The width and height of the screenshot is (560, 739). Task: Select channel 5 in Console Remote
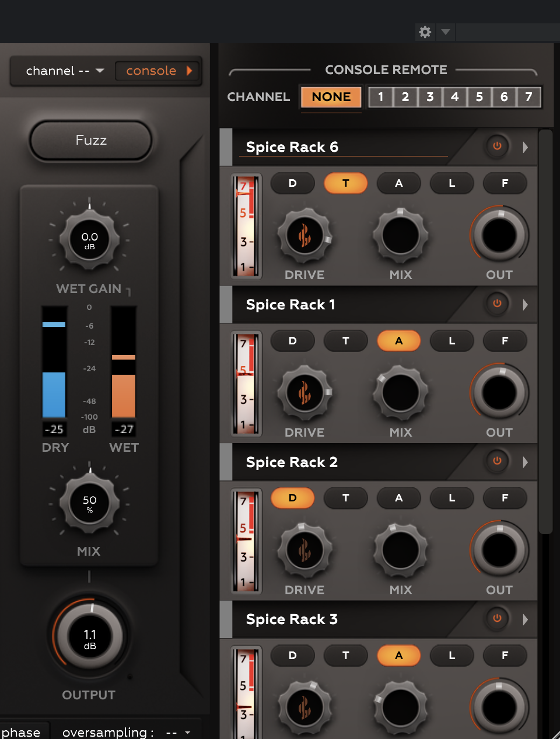[480, 97]
